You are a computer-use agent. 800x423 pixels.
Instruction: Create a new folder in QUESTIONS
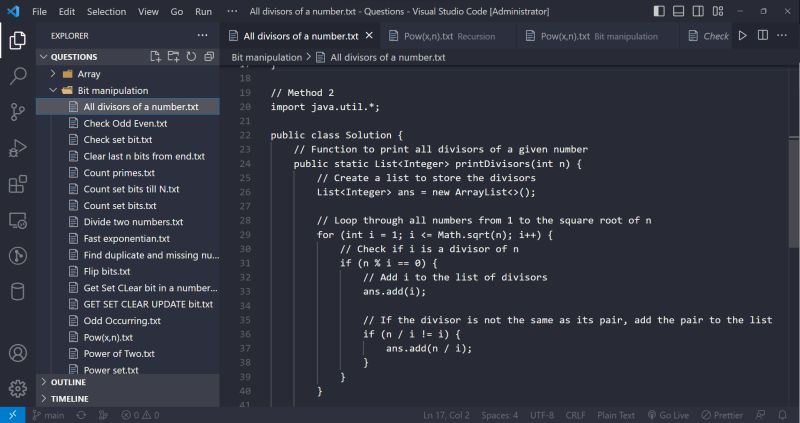coord(173,57)
